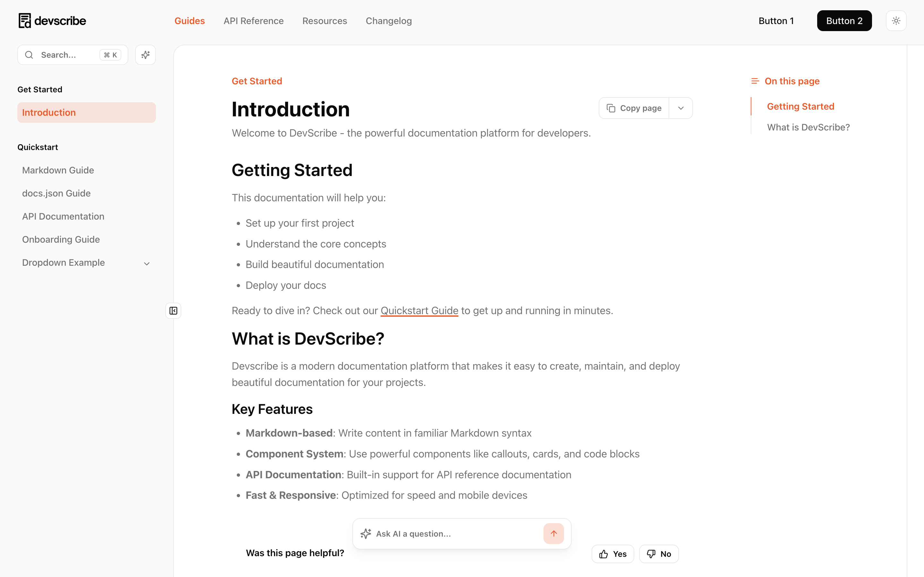Image resolution: width=924 pixels, height=577 pixels.
Task: Click the On this page list icon
Action: pyautogui.click(x=756, y=81)
